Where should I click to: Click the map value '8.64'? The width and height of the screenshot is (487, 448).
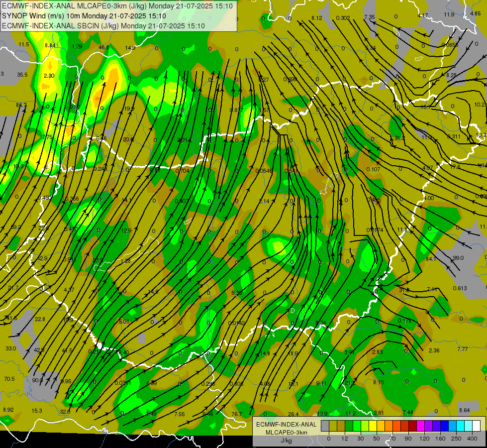point(464,410)
